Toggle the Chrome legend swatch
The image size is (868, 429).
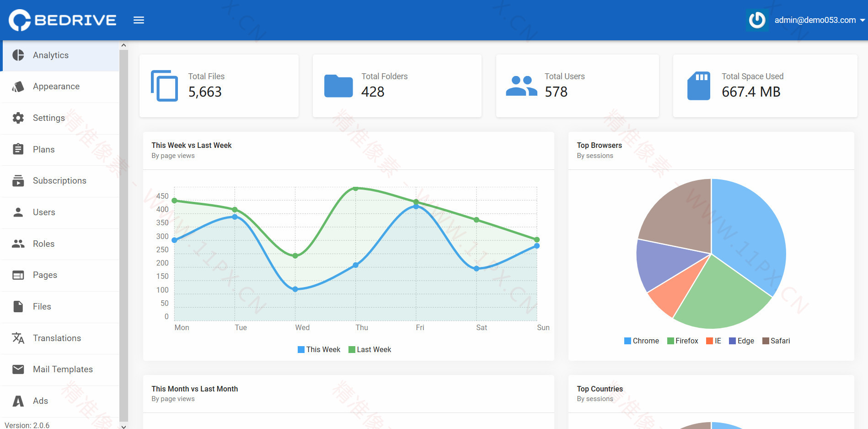[627, 341]
